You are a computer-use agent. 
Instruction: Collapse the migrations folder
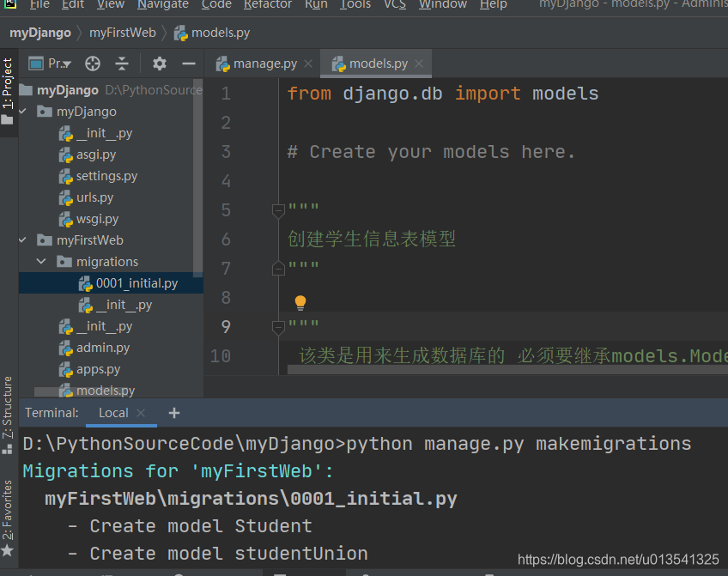41,261
